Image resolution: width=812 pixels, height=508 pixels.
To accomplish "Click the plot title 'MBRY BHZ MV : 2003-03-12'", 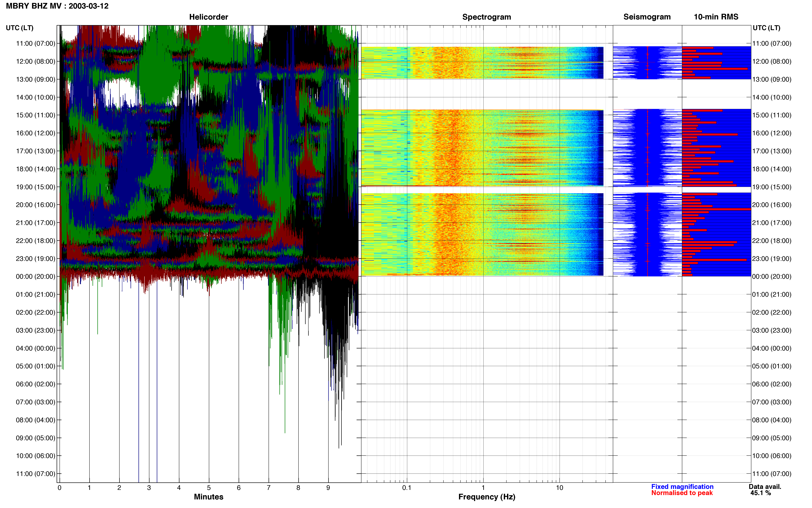I will pyautogui.click(x=57, y=6).
